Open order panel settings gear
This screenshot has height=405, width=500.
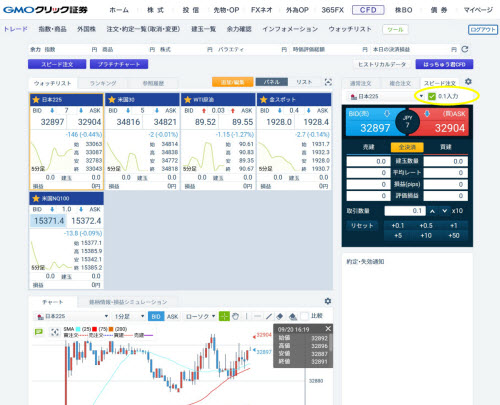click(468, 81)
